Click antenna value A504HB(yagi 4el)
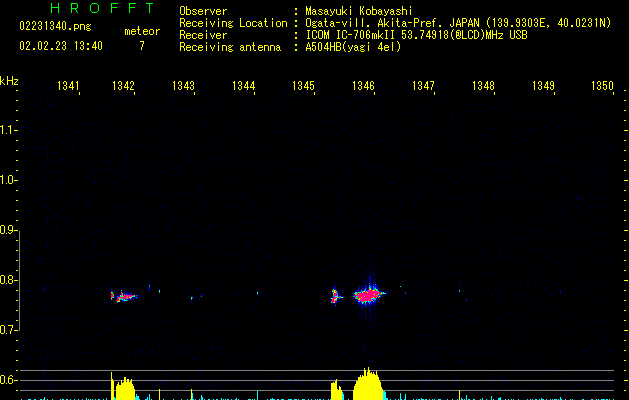The height and width of the screenshot is (400, 629). pos(353,47)
